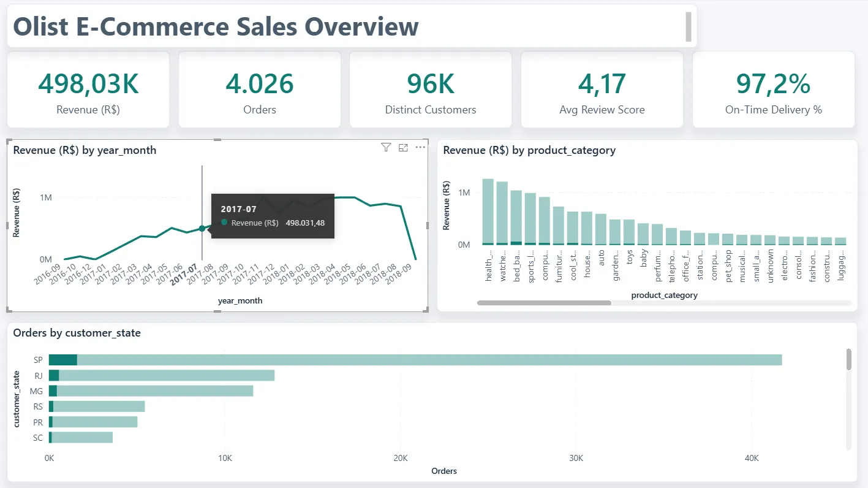Click the 2018-01 label on the year_month axis
The image size is (868, 488).
click(x=277, y=275)
